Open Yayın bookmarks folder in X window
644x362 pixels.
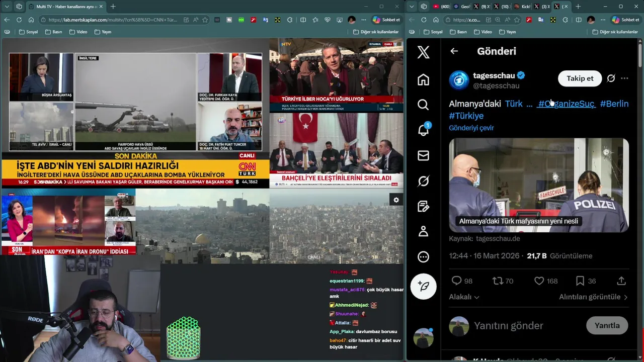[x=507, y=32]
